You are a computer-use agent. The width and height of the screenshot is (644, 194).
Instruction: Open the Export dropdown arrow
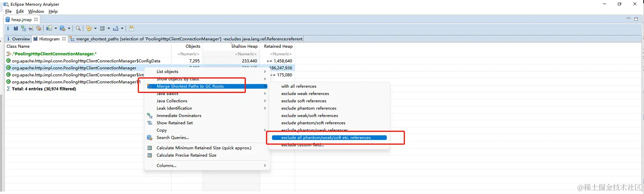[122, 28]
